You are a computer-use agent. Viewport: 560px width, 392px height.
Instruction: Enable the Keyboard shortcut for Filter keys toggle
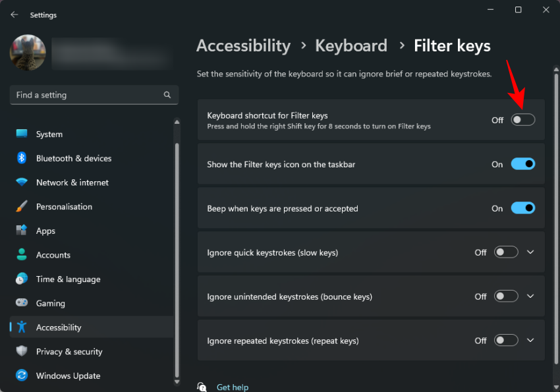523,119
